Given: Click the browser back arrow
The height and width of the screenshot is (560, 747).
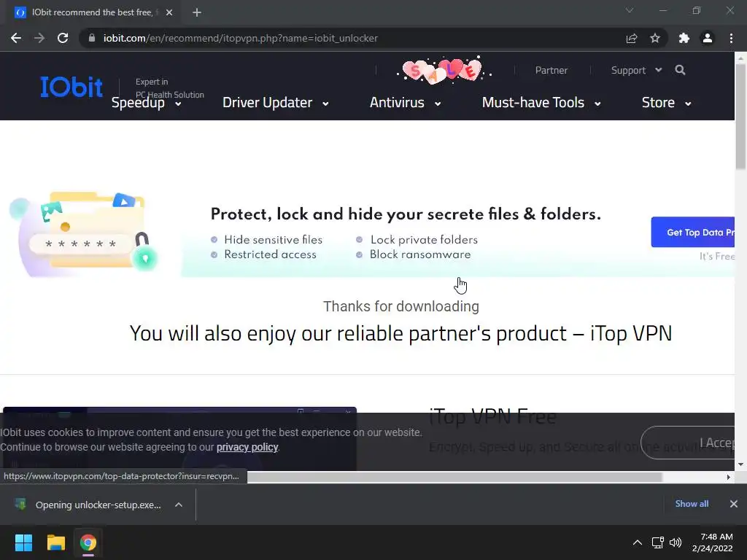Looking at the screenshot, I should pos(16,38).
